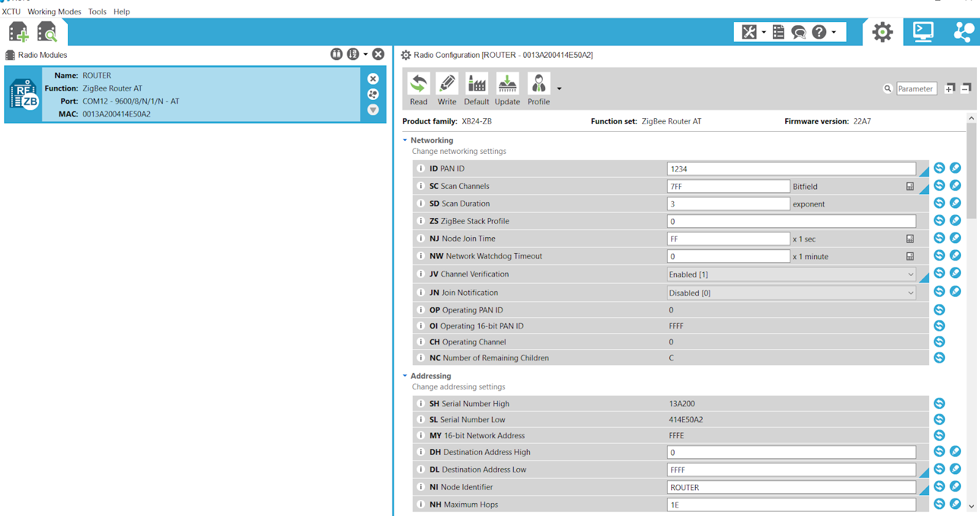The width and height of the screenshot is (980, 516).
Task: Write the ZS ZigBee Stack Profile setting
Action: (x=956, y=220)
